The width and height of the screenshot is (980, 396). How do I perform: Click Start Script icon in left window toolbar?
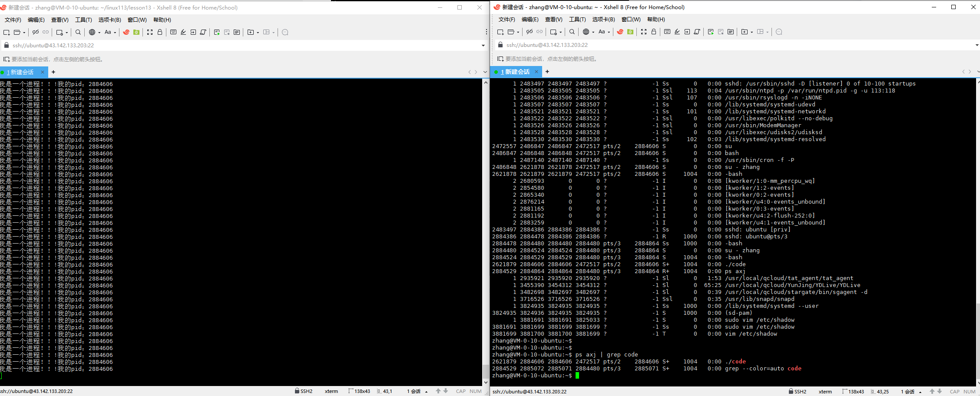pyautogui.click(x=217, y=32)
